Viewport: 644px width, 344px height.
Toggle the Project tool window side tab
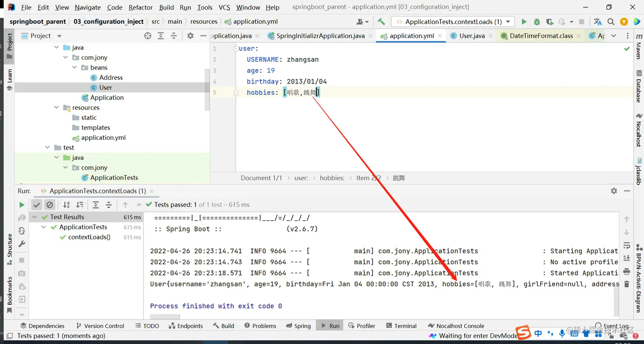pyautogui.click(x=10, y=46)
